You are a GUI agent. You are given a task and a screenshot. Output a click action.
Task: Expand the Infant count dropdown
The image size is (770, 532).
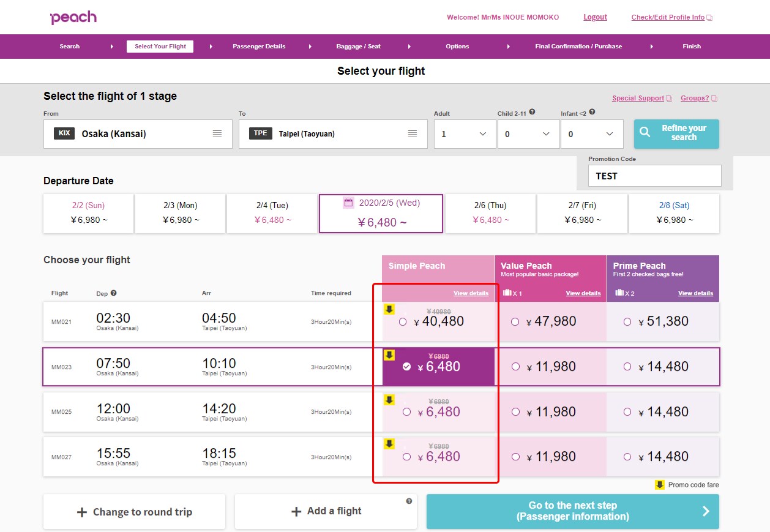pos(592,134)
